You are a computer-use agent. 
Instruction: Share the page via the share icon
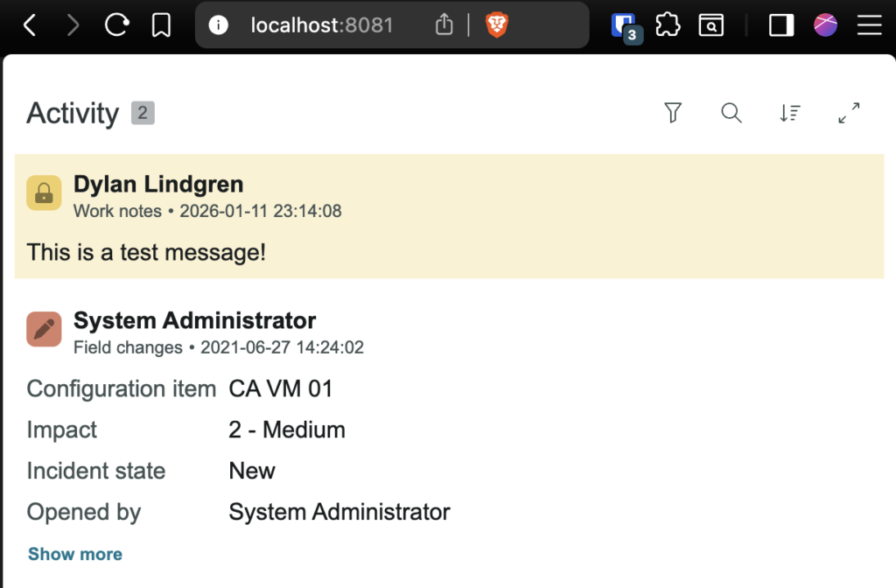pos(444,26)
